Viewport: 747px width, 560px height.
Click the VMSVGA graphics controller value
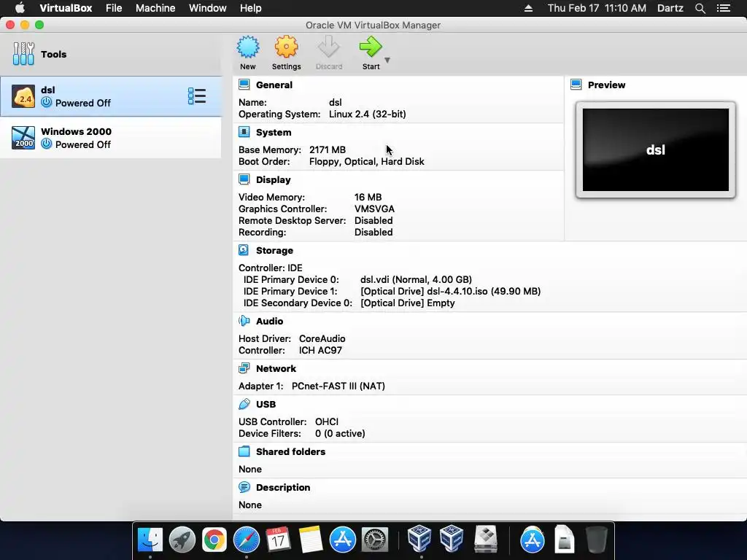tap(374, 209)
